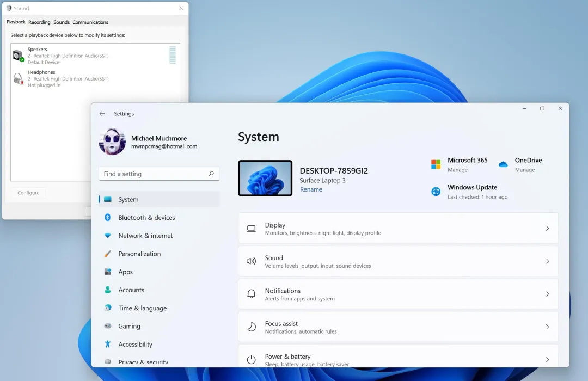The height and width of the screenshot is (381, 588).
Task: Click the Rename link under device name
Action: pyautogui.click(x=311, y=189)
